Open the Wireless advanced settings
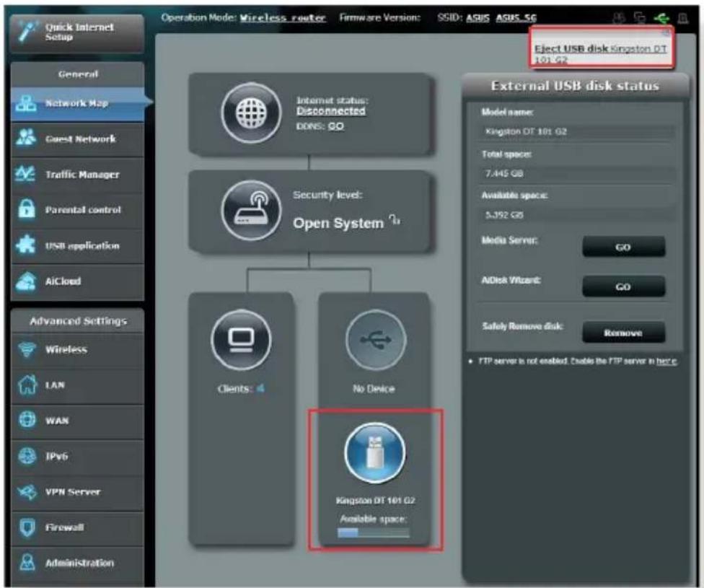Screen dimensions: 704x588 pyautogui.click(x=77, y=349)
